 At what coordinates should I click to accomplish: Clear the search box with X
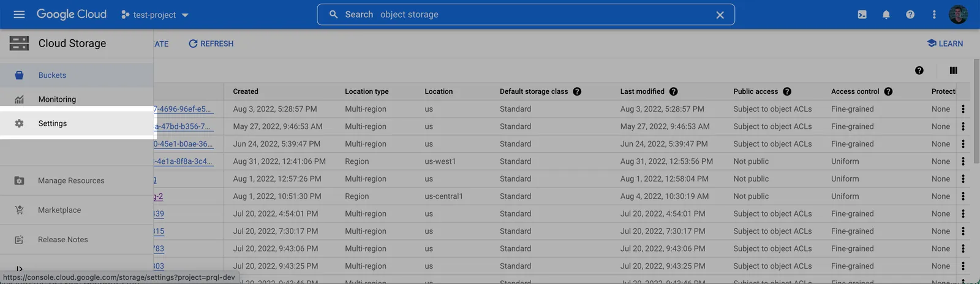tap(720, 15)
